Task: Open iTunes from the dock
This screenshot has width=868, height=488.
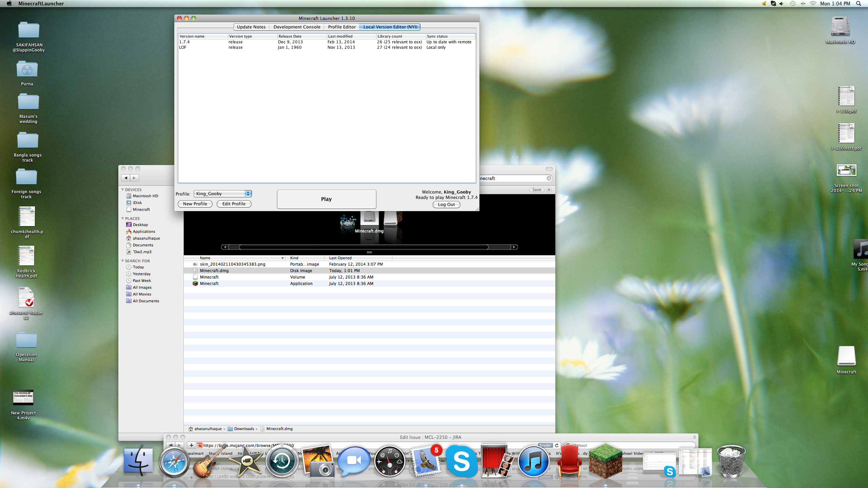Action: 533,462
